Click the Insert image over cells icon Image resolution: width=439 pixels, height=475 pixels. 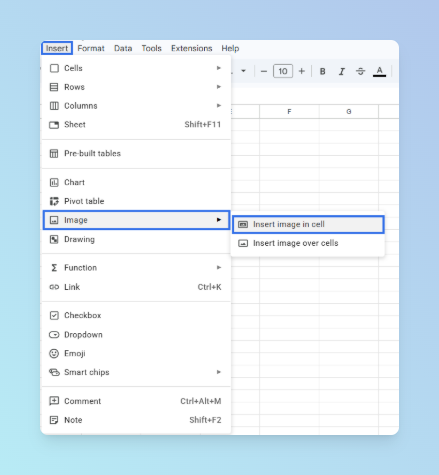point(243,243)
